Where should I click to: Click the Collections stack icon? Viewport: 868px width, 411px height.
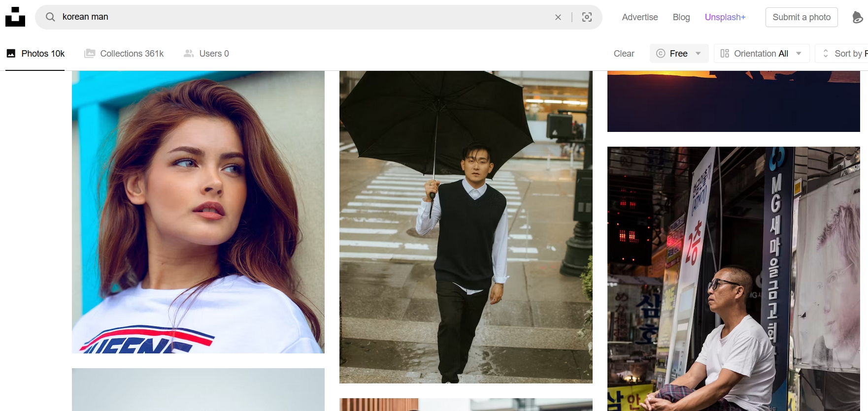pyautogui.click(x=90, y=54)
